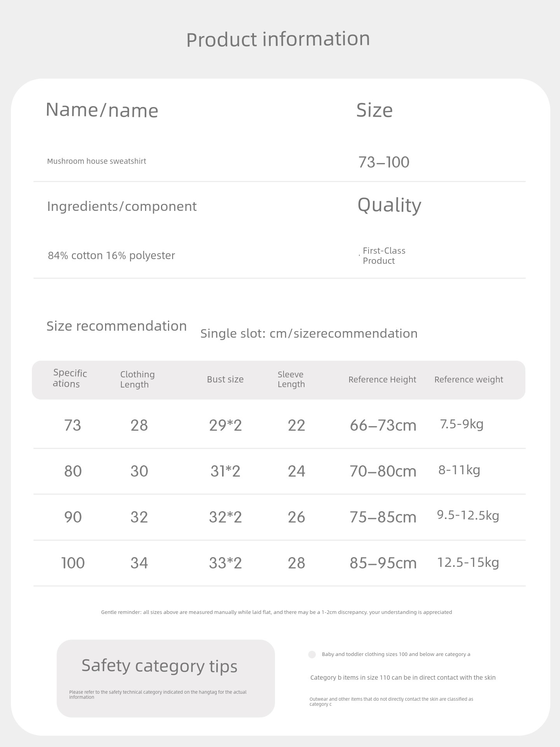Click the Reference Height column header
This screenshot has width=560, height=747.
click(x=382, y=379)
